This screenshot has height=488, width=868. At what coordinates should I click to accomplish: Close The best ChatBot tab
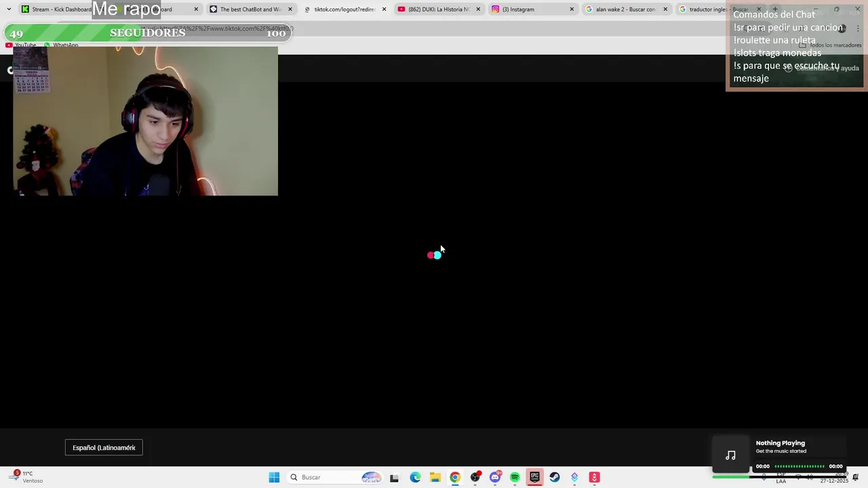[290, 9]
